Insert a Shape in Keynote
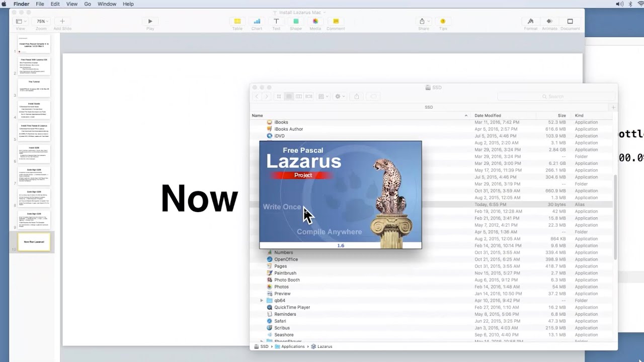The image size is (644, 362). pos(296,22)
